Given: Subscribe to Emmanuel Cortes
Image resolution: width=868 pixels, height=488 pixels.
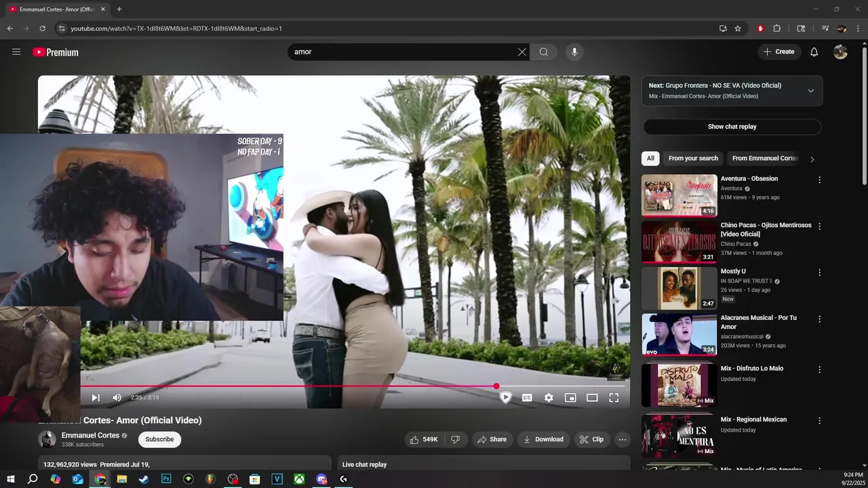Looking at the screenshot, I should [x=159, y=439].
